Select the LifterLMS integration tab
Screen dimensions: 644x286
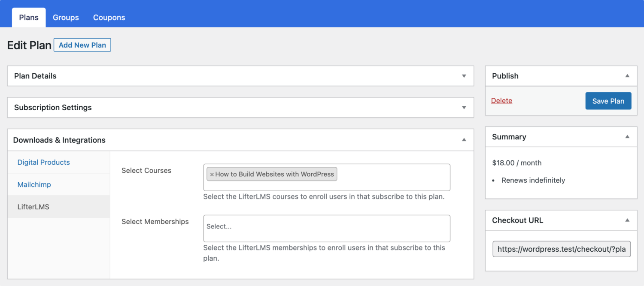(59, 207)
